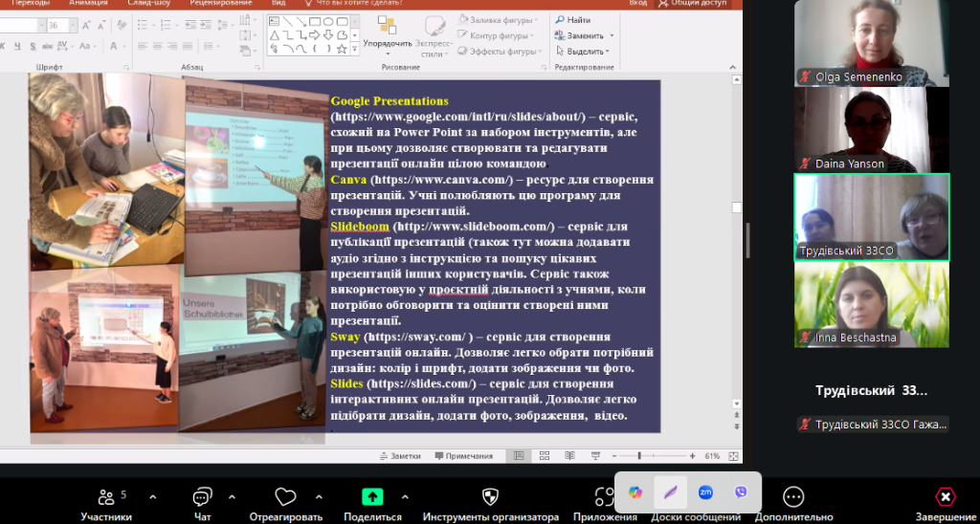Toggle the Примечания comments pane
The width and height of the screenshot is (980, 524).
[x=469, y=456]
